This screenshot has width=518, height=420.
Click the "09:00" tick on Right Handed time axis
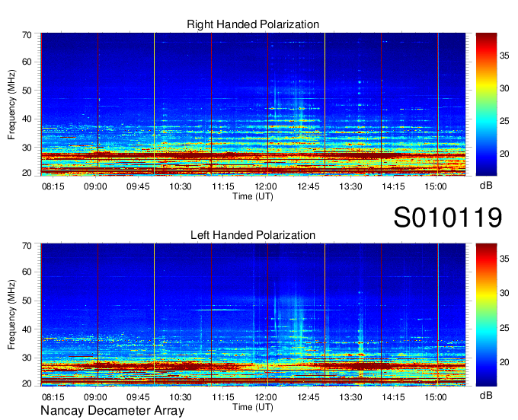95,186
